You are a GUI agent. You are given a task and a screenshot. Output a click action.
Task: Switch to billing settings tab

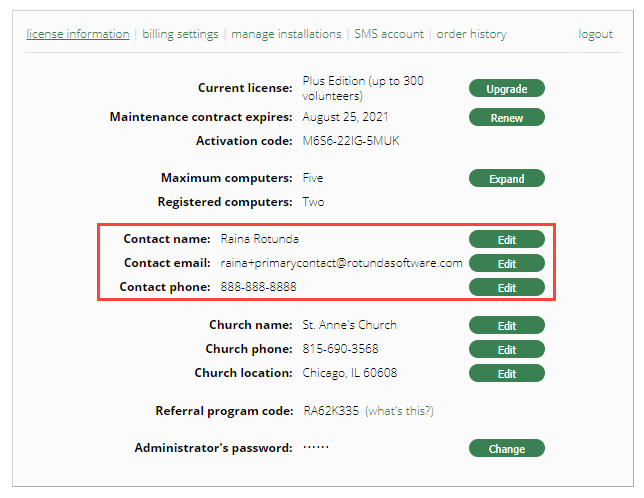[180, 34]
